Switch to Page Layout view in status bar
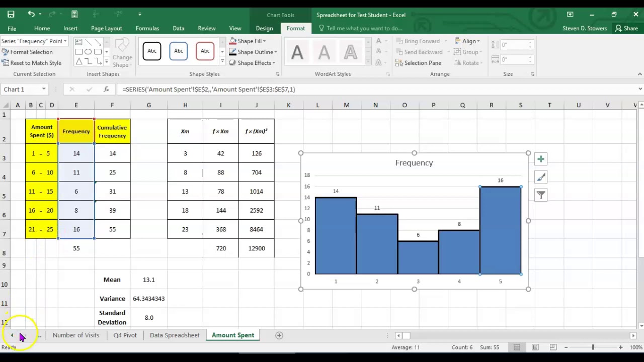The width and height of the screenshot is (644, 362). click(x=535, y=347)
